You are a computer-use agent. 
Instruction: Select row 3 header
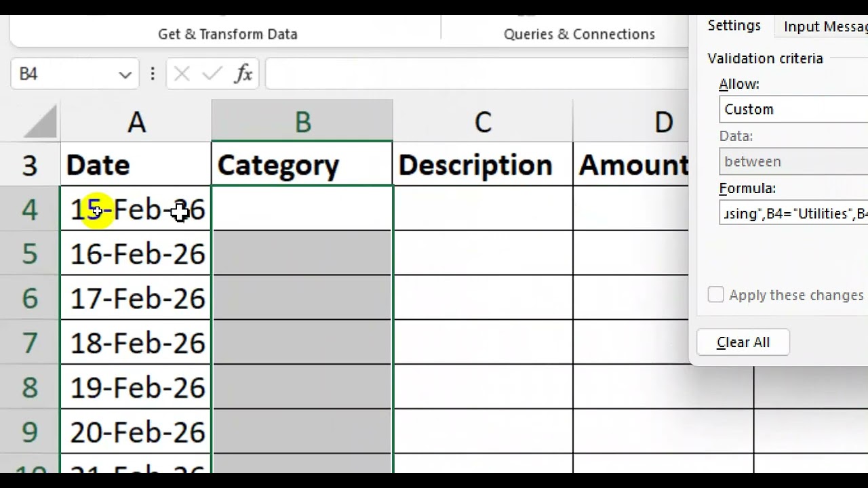coord(30,165)
